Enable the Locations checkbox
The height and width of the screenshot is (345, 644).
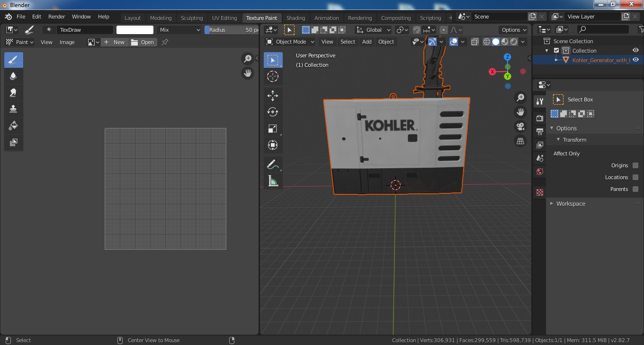[x=635, y=177]
